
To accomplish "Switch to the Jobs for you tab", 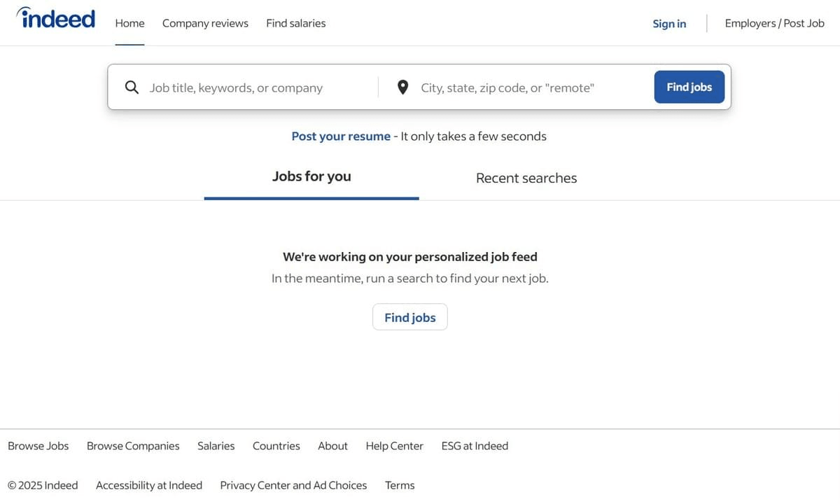I will pos(311,176).
